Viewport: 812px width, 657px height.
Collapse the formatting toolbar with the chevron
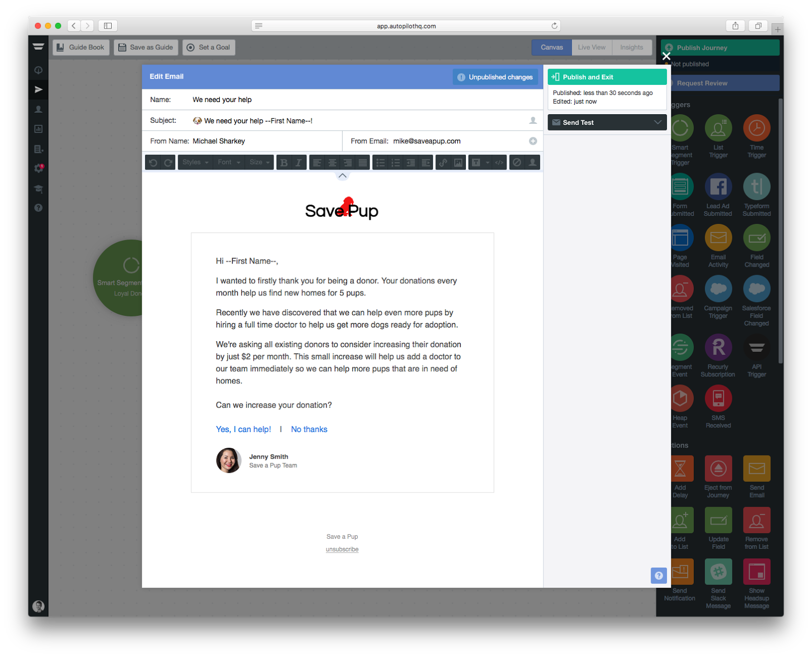click(343, 176)
